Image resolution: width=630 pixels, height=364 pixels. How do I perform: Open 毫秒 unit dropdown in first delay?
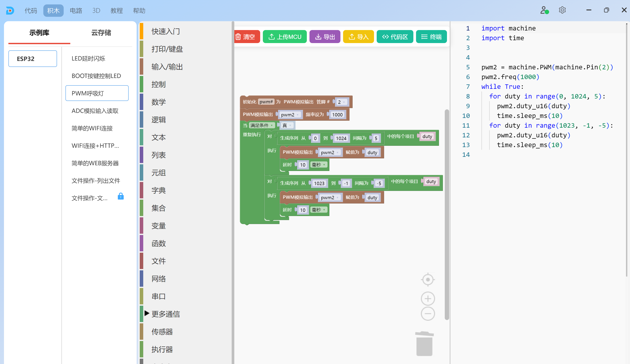[x=319, y=165]
